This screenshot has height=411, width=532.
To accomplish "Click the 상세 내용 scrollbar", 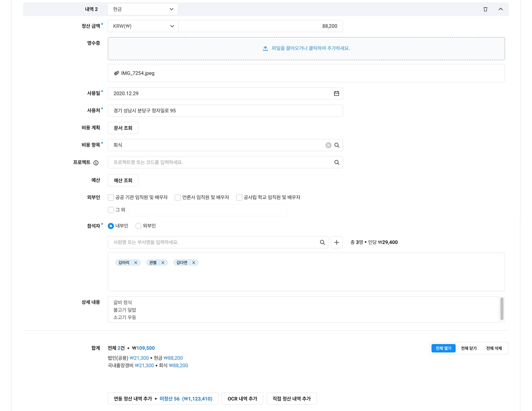I will click(502, 309).
